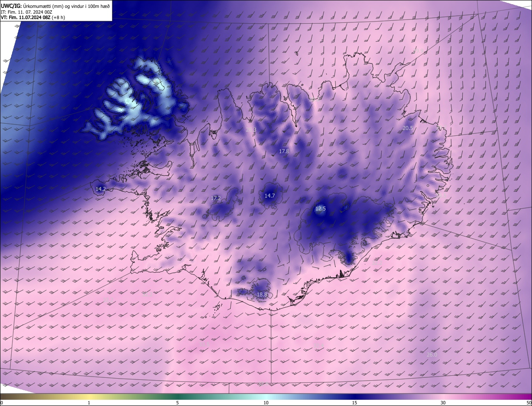Click the 17.2 value label on the map
532x406 pixels.
[x=216, y=198]
